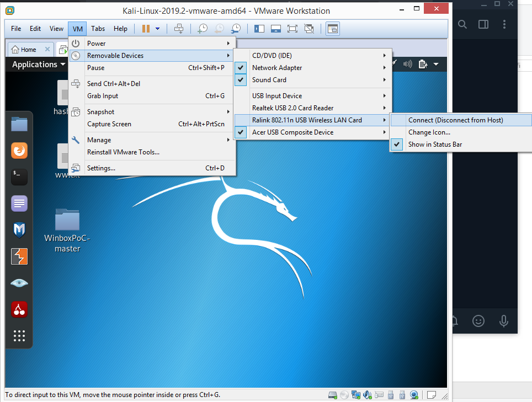Expand the Power submenu

(x=152, y=44)
